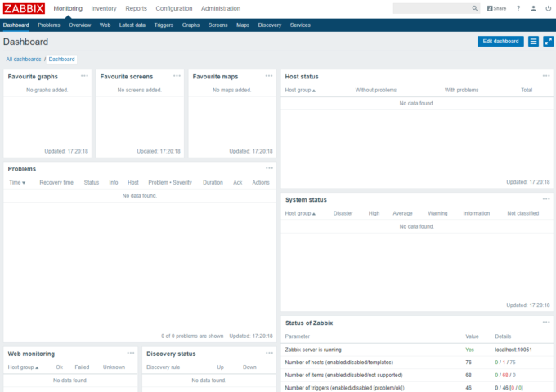Toggle fullscreen mode icon
The width and height of the screenshot is (556, 392).
coord(548,42)
